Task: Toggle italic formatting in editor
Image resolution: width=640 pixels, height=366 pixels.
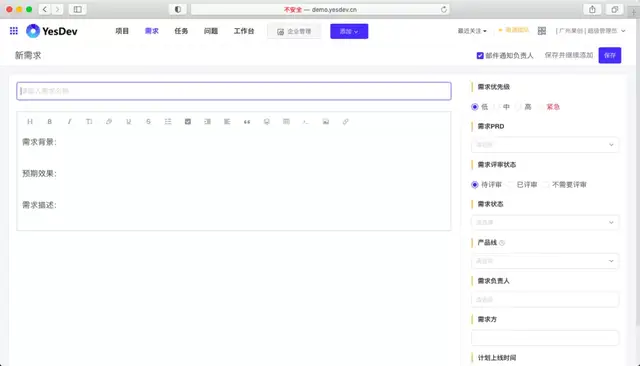Action: click(69, 122)
